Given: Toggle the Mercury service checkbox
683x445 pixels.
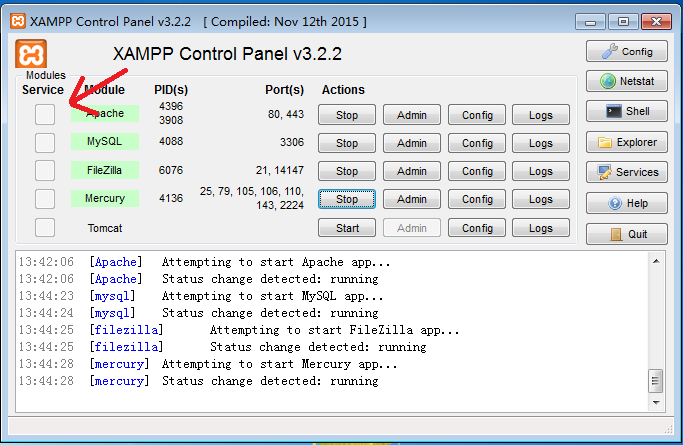Looking at the screenshot, I should (45, 199).
